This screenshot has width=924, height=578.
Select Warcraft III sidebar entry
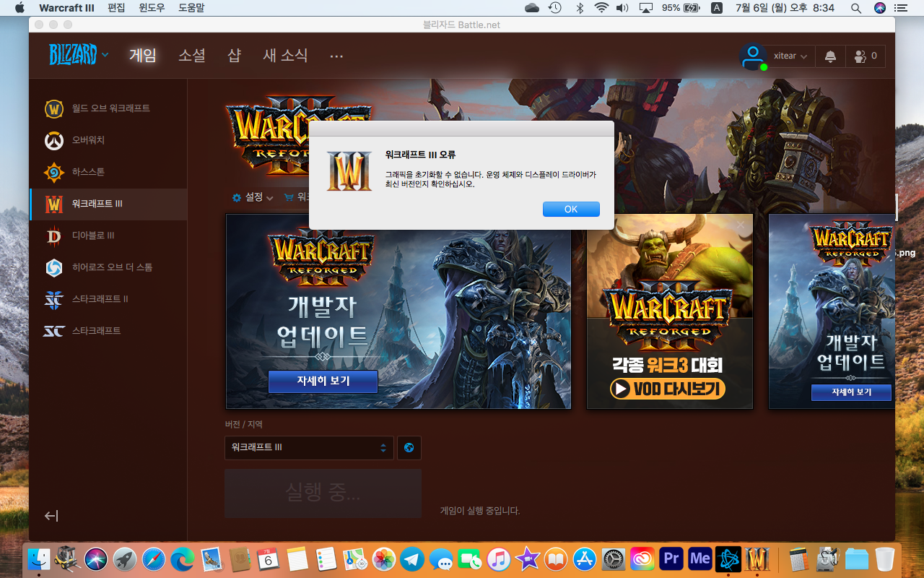108,204
